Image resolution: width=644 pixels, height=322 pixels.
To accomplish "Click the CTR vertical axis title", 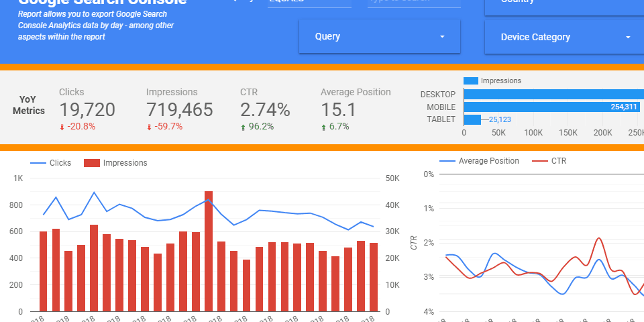I will tap(414, 243).
